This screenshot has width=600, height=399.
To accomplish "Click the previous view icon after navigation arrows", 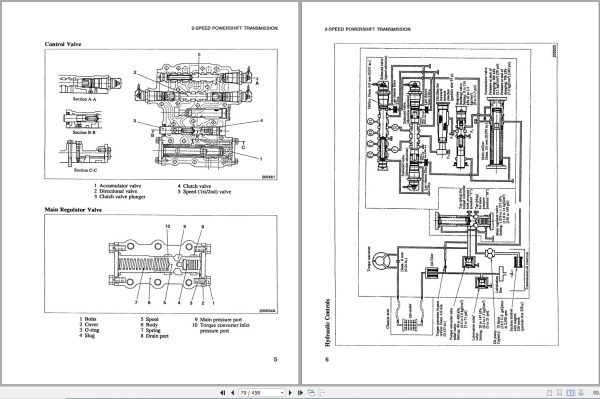I will click(x=311, y=392).
